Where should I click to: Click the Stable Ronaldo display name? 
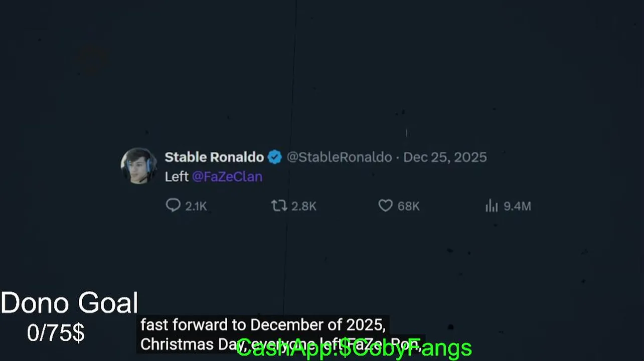coord(214,157)
